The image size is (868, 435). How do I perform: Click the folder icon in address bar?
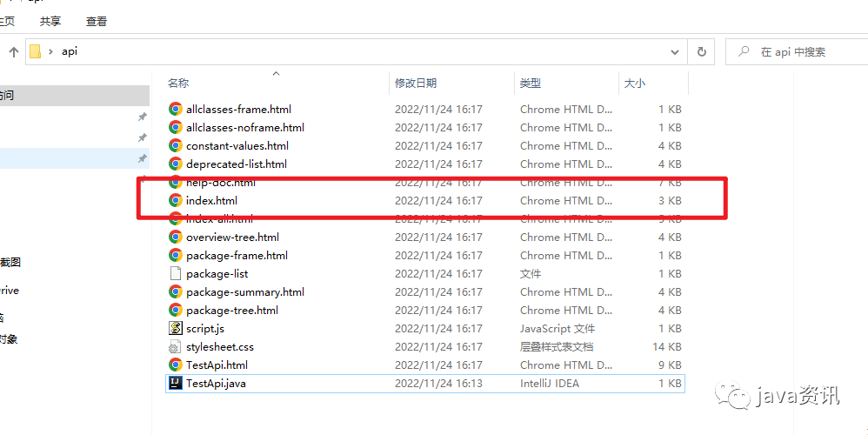click(36, 51)
